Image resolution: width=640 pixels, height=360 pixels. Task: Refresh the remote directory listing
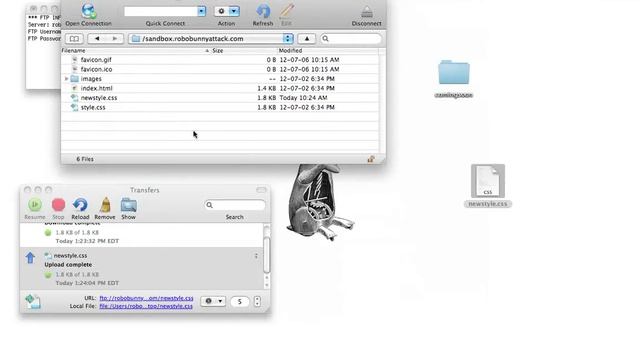click(x=263, y=11)
